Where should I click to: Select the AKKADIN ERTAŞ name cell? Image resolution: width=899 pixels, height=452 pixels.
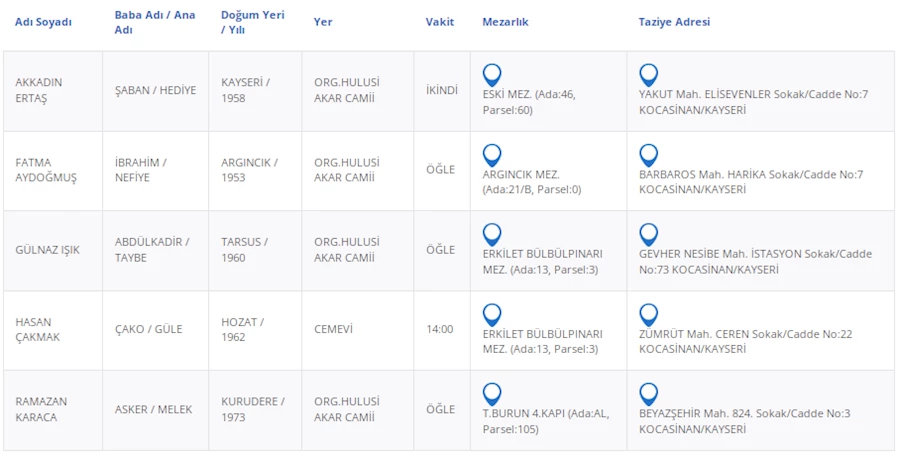click(x=40, y=91)
